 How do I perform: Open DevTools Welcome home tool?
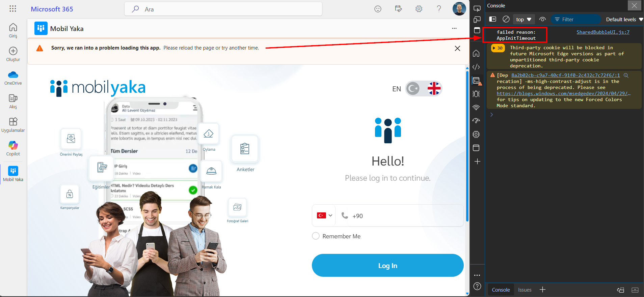tap(476, 53)
